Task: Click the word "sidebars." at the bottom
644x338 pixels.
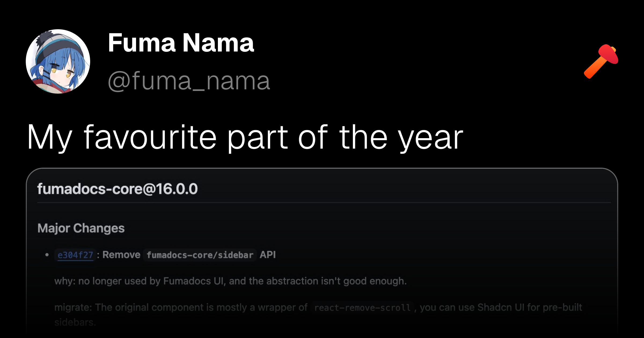Action: (x=75, y=322)
